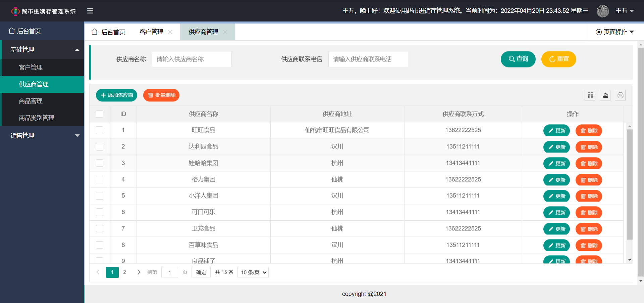Open 商品管理 in the sidebar

tap(43, 101)
